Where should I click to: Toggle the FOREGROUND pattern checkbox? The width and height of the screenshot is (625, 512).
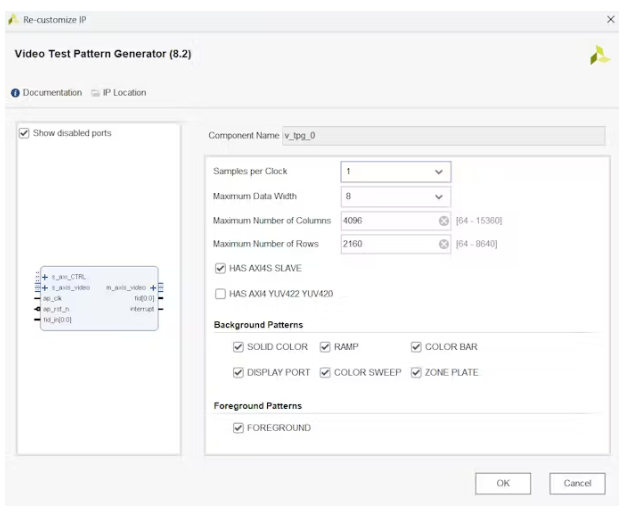click(x=238, y=428)
